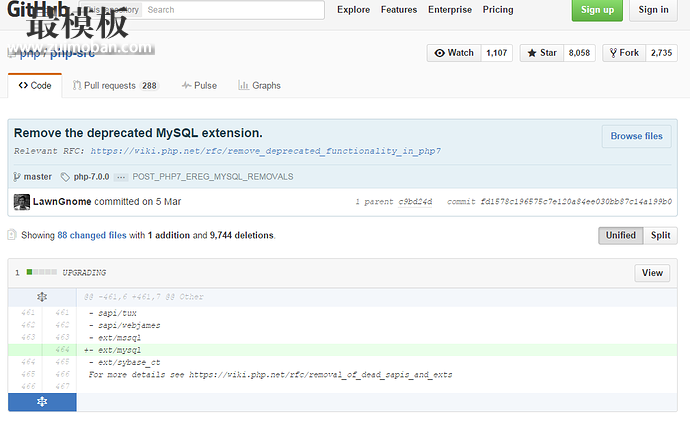
Task: Click the '@@ -461,6 +461,7 @@ Other' hunk header
Action: coord(144,297)
